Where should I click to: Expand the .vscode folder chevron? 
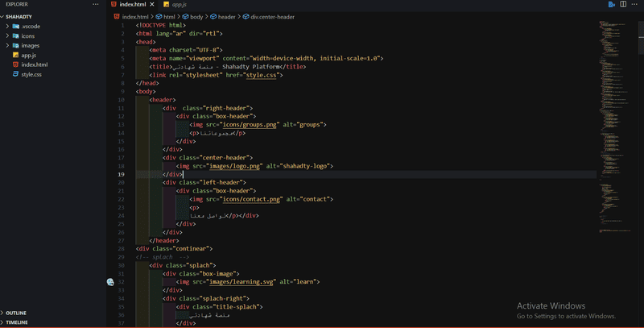pos(7,26)
